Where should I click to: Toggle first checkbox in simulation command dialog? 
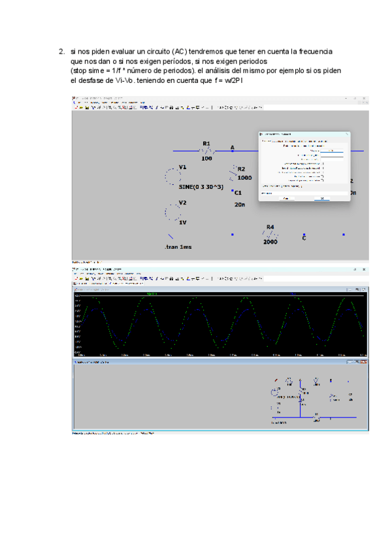[323, 163]
